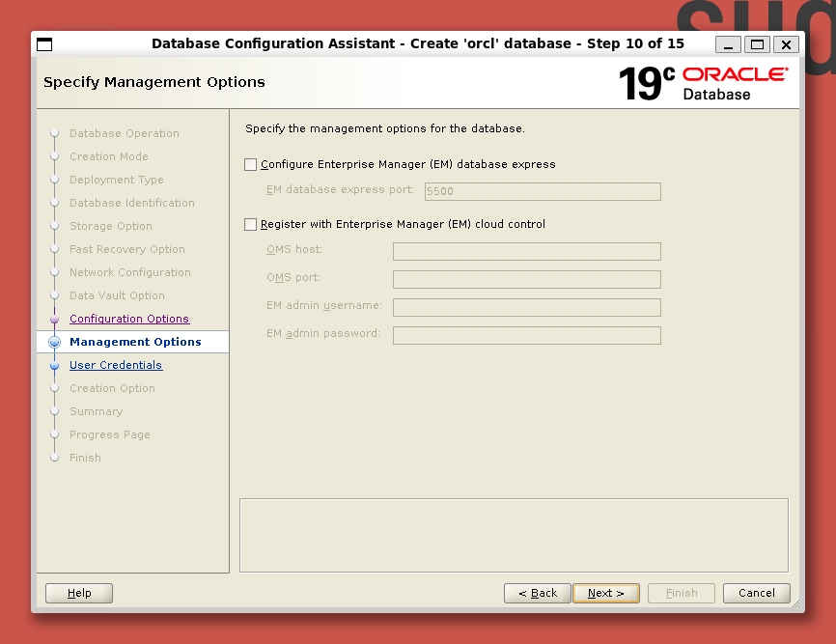Close the Database Configuration Assistant window

786,44
